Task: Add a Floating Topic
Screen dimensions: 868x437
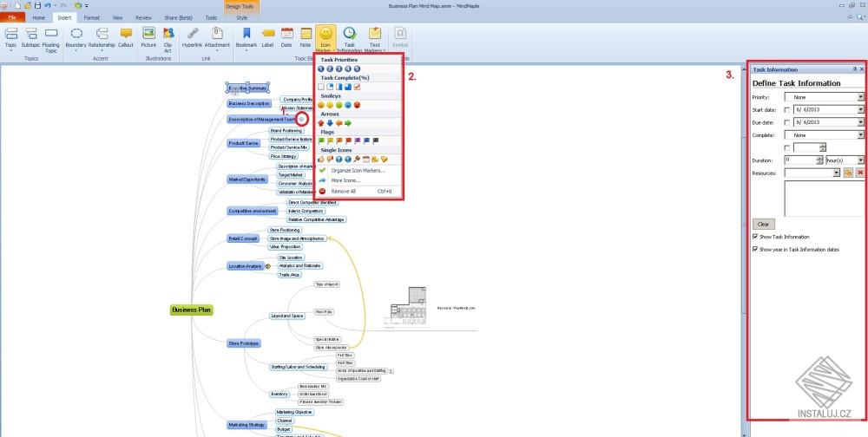Action: coord(51,39)
